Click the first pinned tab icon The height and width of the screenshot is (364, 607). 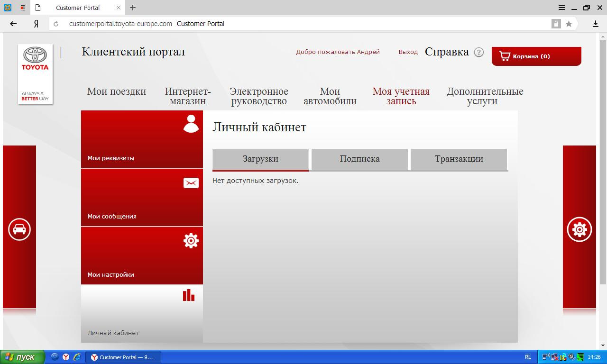8,8
